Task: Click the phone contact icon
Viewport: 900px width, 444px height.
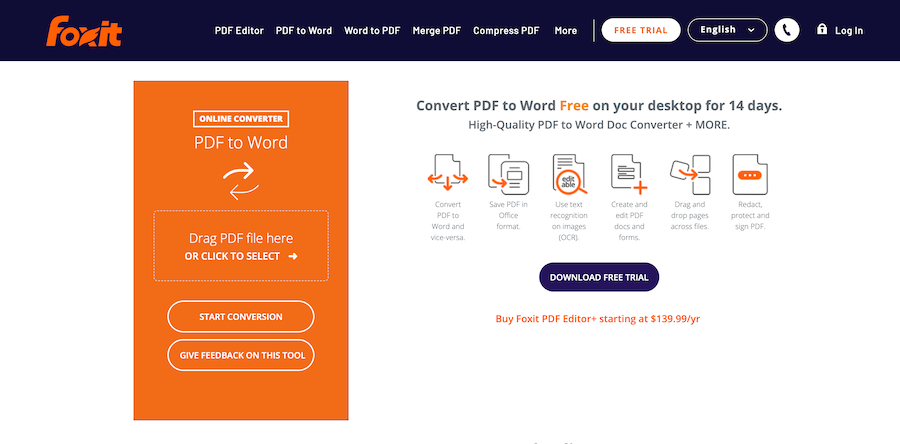Action: [x=786, y=30]
